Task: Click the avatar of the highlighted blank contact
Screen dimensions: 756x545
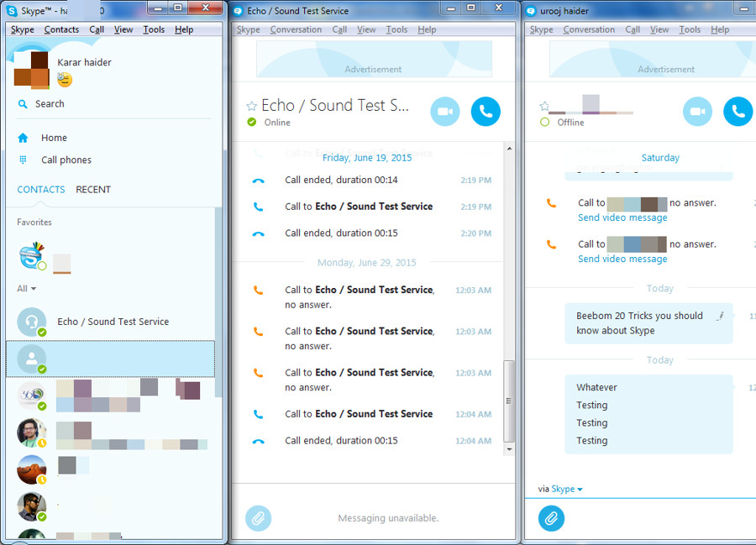Action: pyautogui.click(x=32, y=359)
